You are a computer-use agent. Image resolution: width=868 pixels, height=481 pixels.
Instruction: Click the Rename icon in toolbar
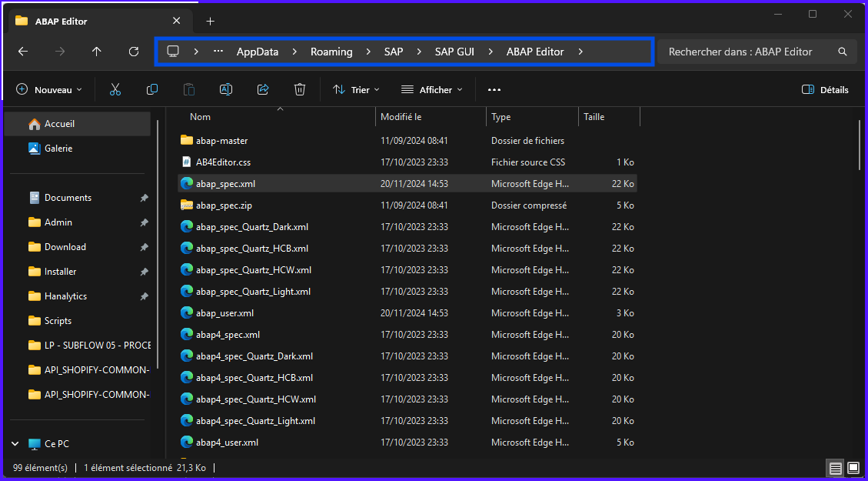pyautogui.click(x=226, y=90)
